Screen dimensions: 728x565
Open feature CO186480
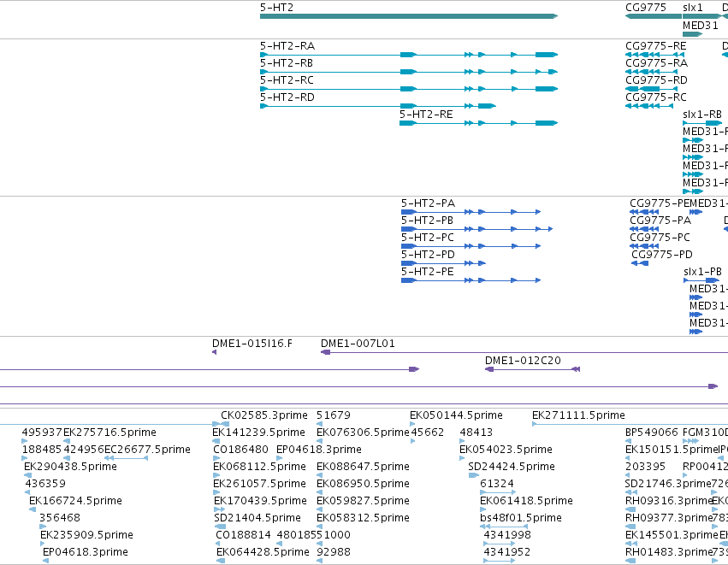pos(240,450)
